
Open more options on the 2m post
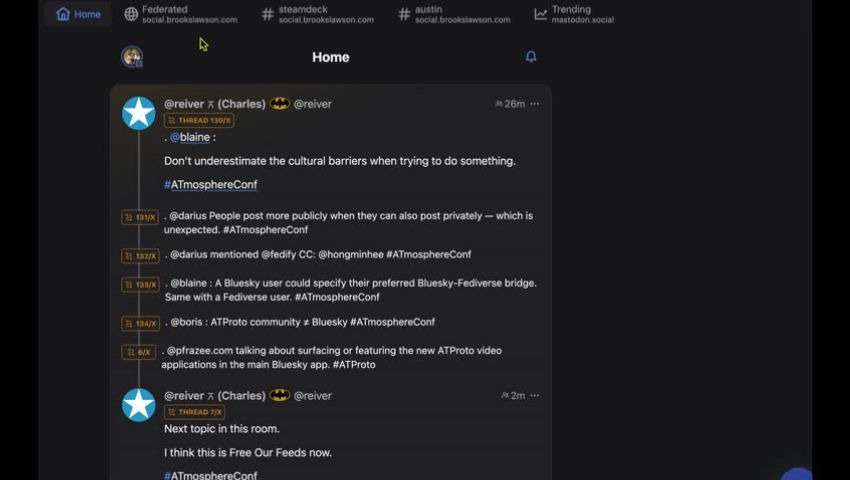535,395
